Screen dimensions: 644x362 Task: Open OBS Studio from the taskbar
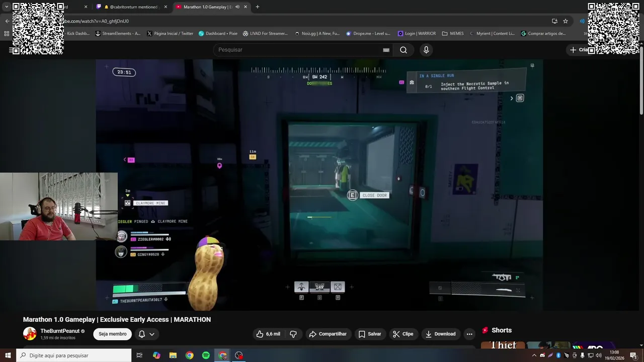(239, 355)
